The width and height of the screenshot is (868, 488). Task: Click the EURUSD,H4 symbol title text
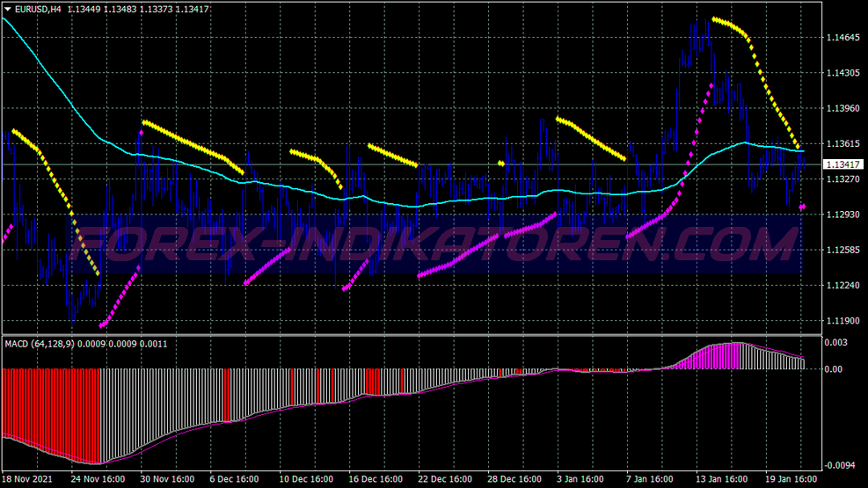38,8
